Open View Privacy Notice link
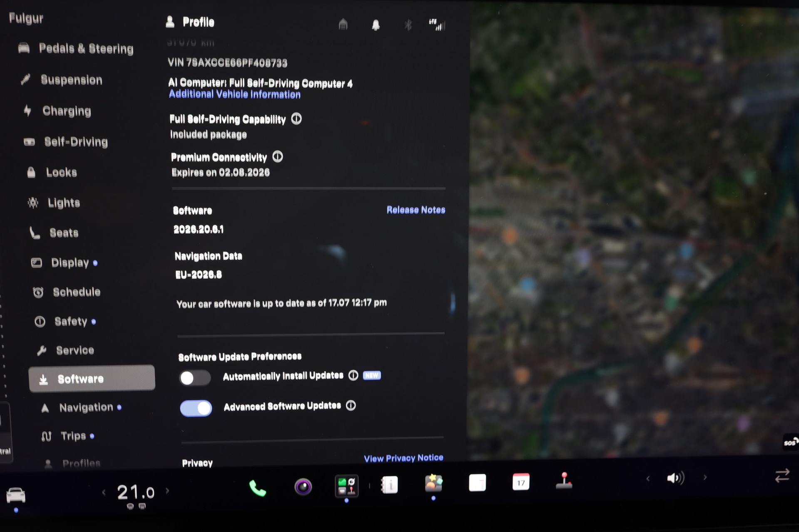Screen dimensions: 799x532 403,458
